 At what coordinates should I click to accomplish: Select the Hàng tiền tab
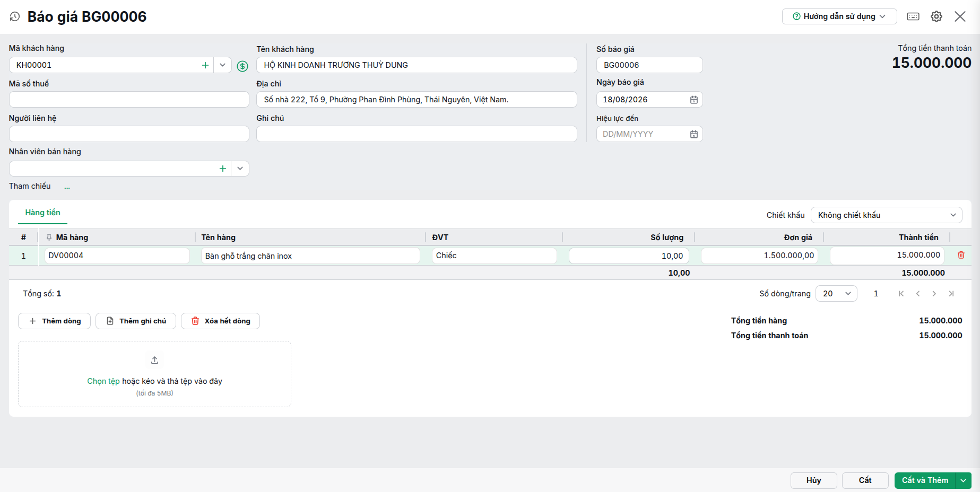coord(42,213)
